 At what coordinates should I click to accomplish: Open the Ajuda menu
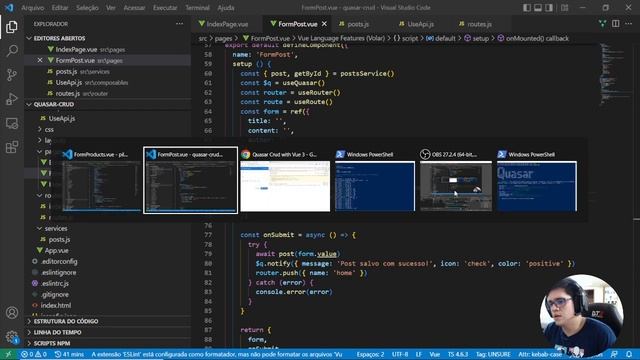pos(226,8)
